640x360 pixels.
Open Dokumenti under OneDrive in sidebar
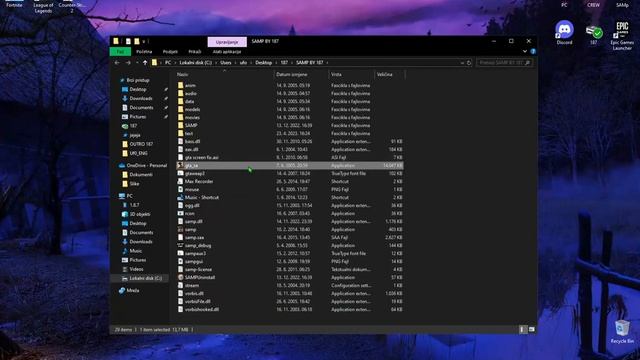[137, 175]
